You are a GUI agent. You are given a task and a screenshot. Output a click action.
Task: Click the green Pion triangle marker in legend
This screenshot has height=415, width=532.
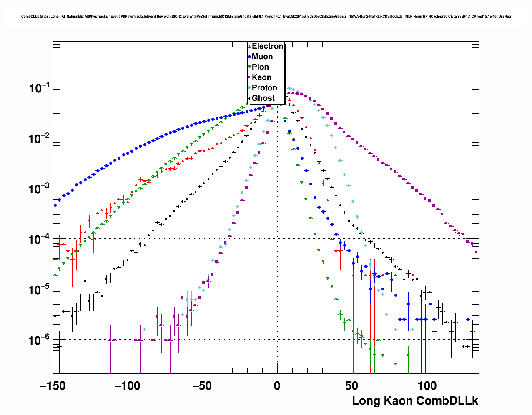249,67
